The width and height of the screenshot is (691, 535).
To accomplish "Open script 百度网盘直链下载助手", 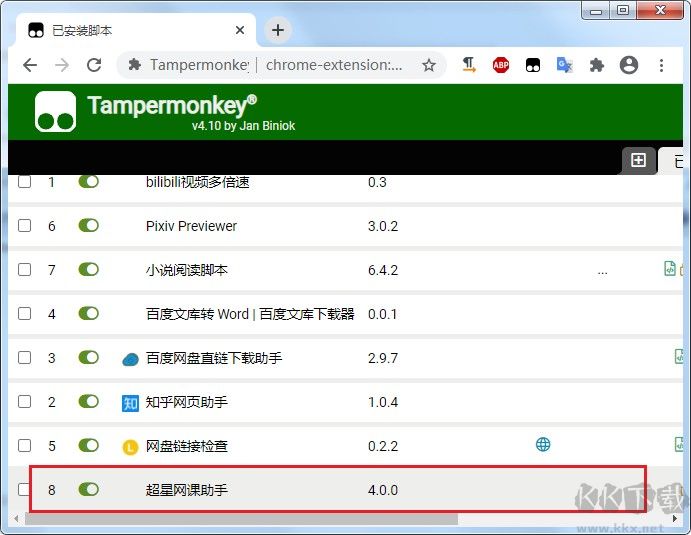I will point(214,358).
